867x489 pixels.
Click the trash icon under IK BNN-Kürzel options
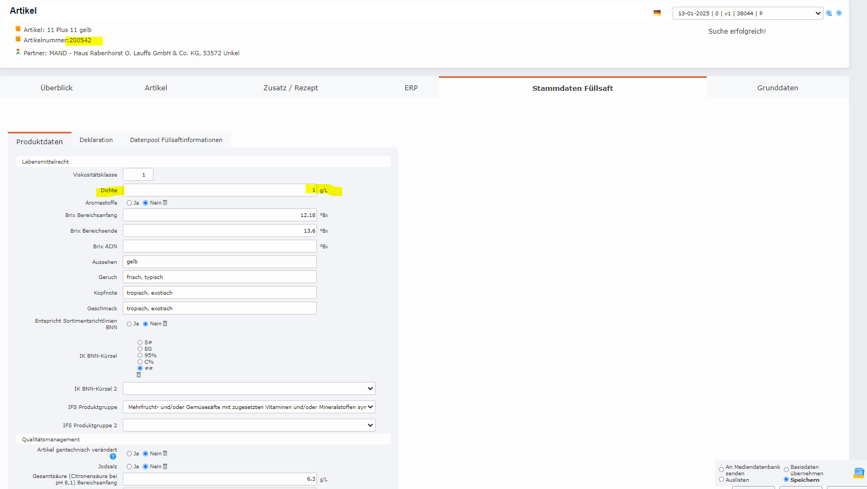pos(139,375)
